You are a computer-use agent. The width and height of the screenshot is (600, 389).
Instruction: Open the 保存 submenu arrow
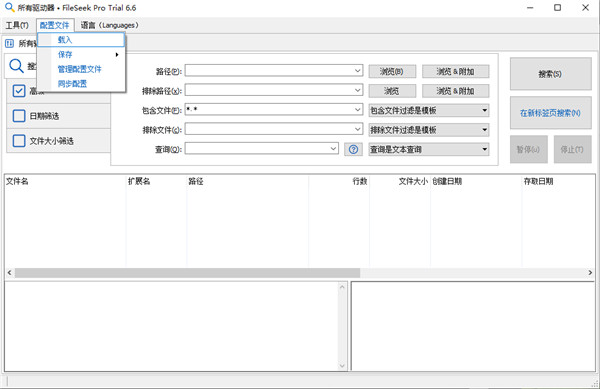(117, 55)
